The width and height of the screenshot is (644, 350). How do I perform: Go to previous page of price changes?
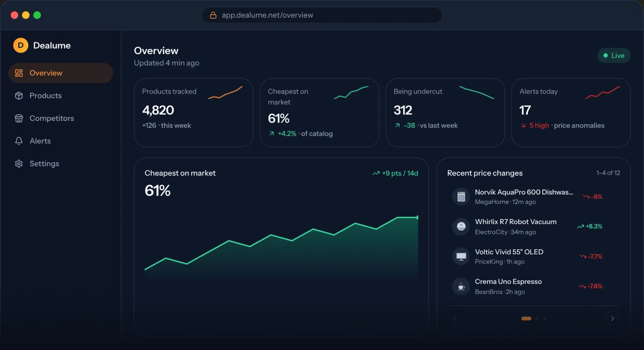(455, 318)
